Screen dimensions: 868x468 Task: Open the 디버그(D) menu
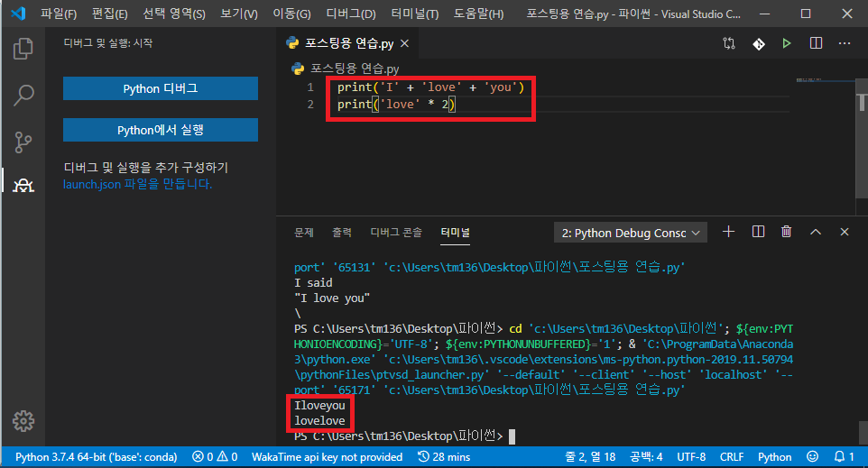[x=351, y=14]
